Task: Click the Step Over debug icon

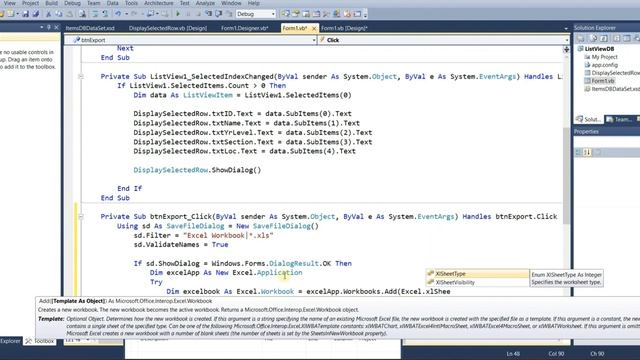Action: pyautogui.click(x=219, y=14)
